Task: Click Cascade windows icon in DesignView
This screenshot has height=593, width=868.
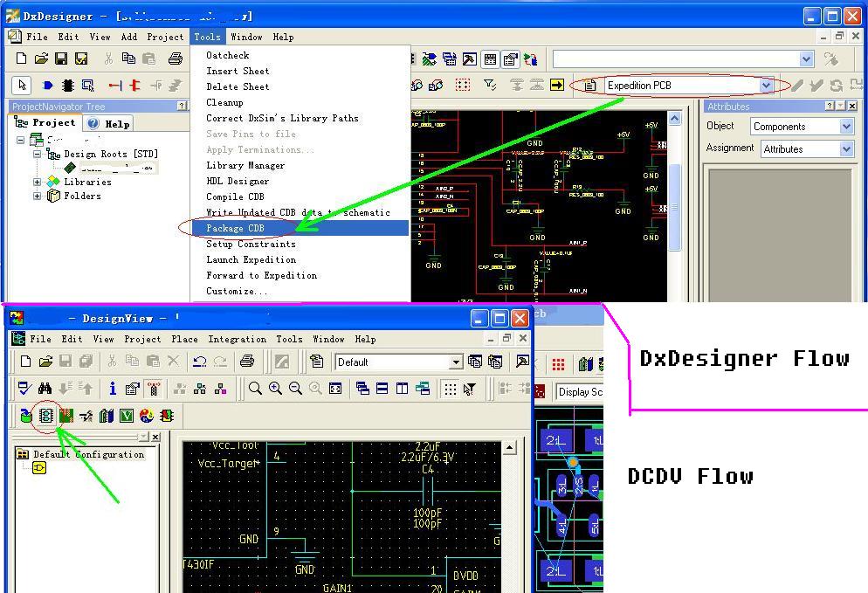Action: 362,389
